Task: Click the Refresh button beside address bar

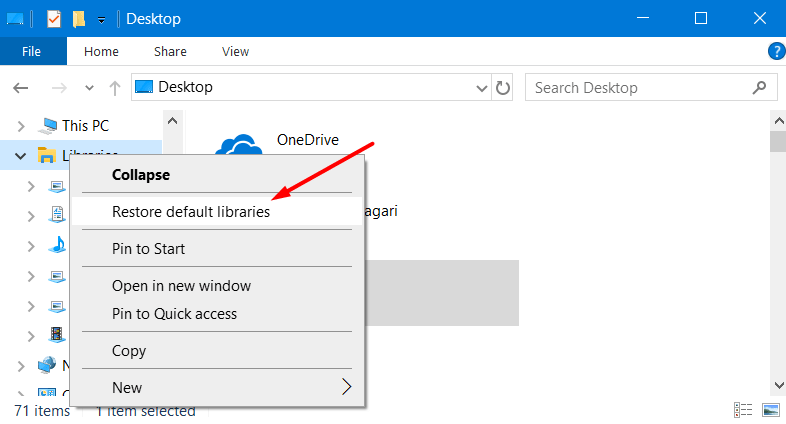Action: point(503,88)
